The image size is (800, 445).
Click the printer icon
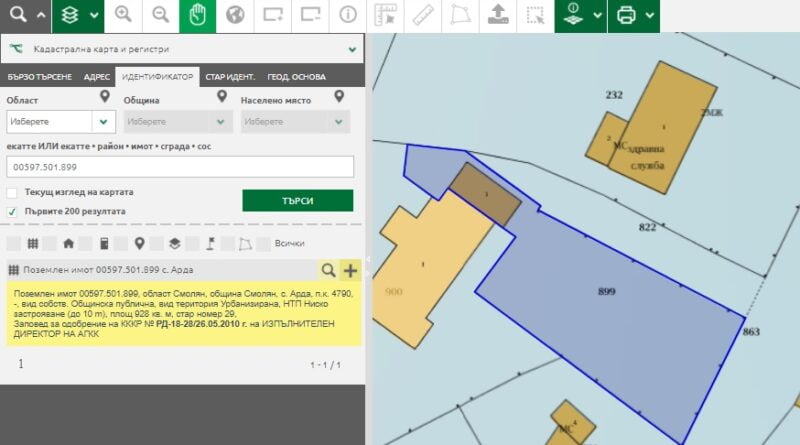(626, 15)
